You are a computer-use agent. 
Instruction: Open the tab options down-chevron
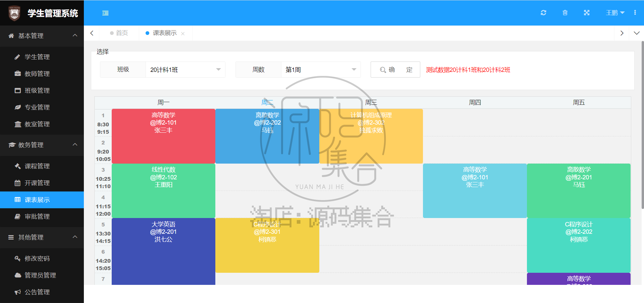636,33
